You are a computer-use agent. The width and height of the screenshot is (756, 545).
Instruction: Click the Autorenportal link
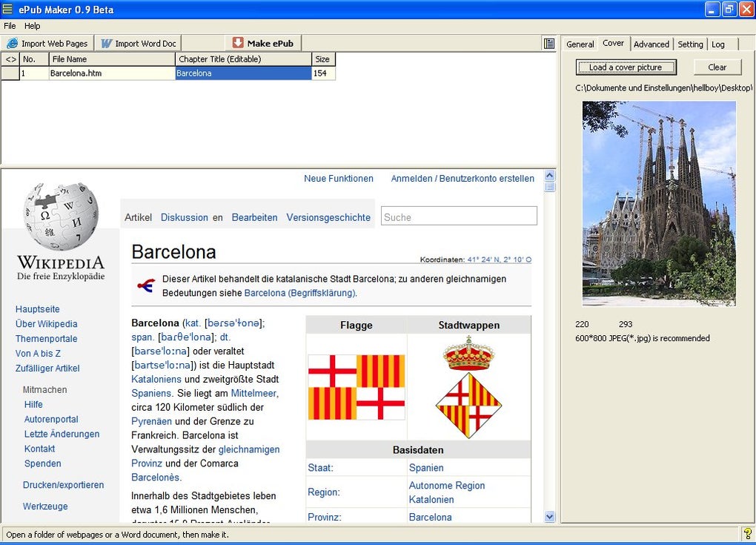[51, 419]
